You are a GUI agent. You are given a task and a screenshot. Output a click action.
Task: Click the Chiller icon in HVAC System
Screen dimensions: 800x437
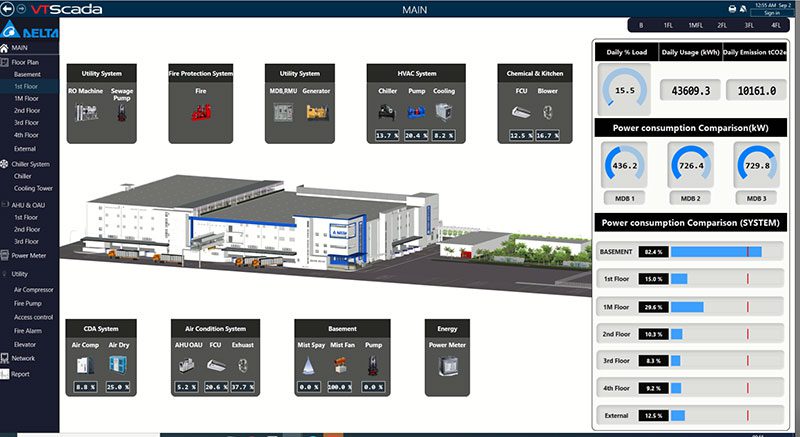(385, 112)
